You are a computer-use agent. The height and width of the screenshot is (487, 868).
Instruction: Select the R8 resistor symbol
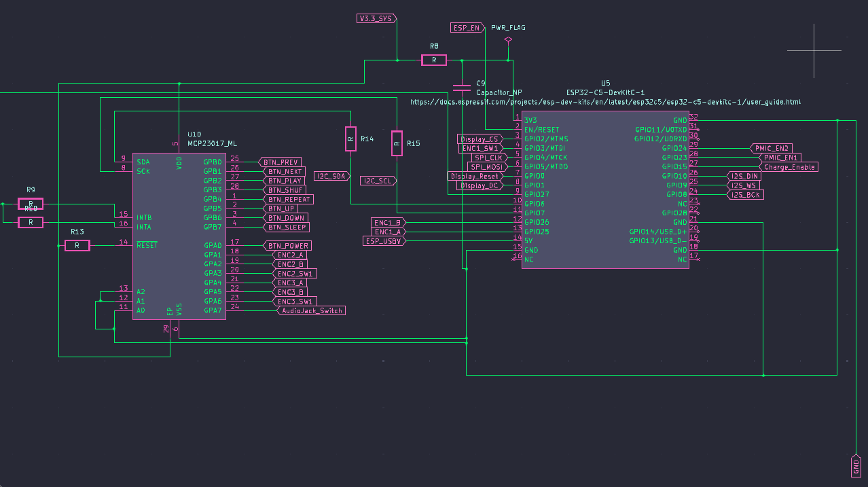434,60
